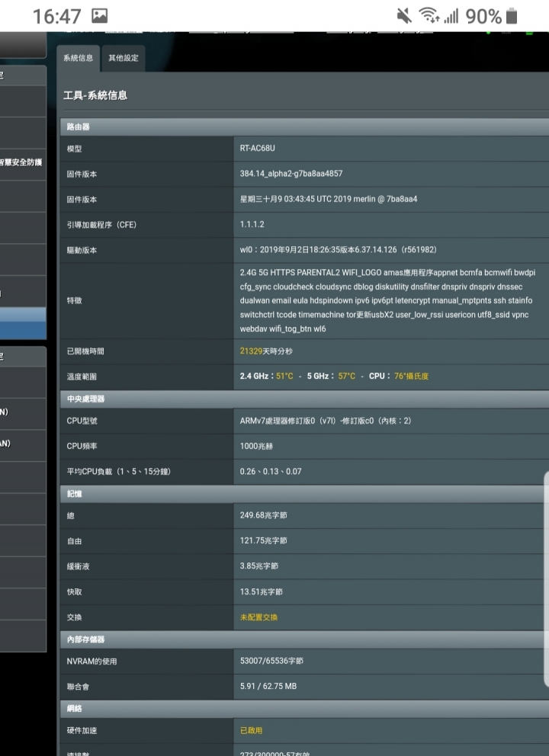Viewport: 549px width, 756px height.
Task: Click the 引導加載程序 (CFE) label
Action: 101,225
